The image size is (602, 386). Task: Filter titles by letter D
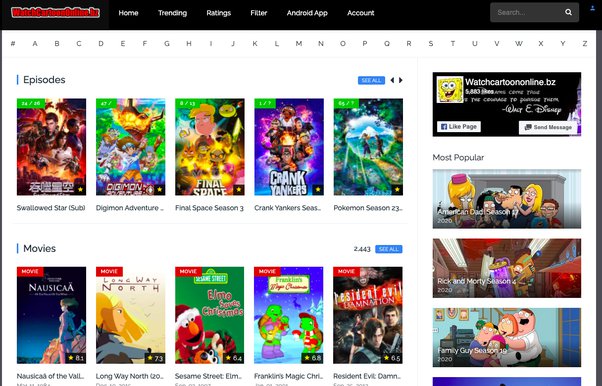point(101,43)
